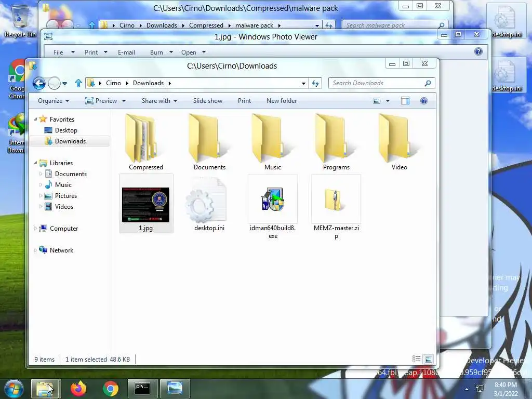Click the Change your view icon

(377, 101)
